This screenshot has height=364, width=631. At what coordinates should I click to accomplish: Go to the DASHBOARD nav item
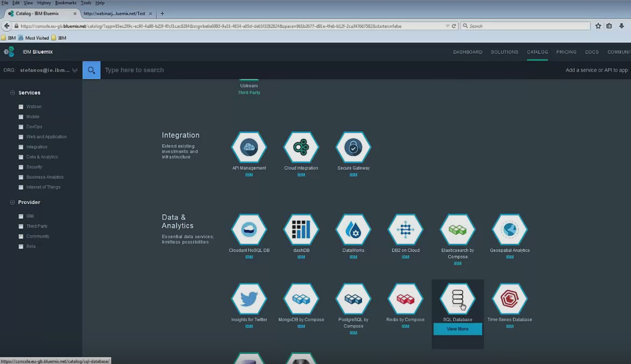point(468,52)
